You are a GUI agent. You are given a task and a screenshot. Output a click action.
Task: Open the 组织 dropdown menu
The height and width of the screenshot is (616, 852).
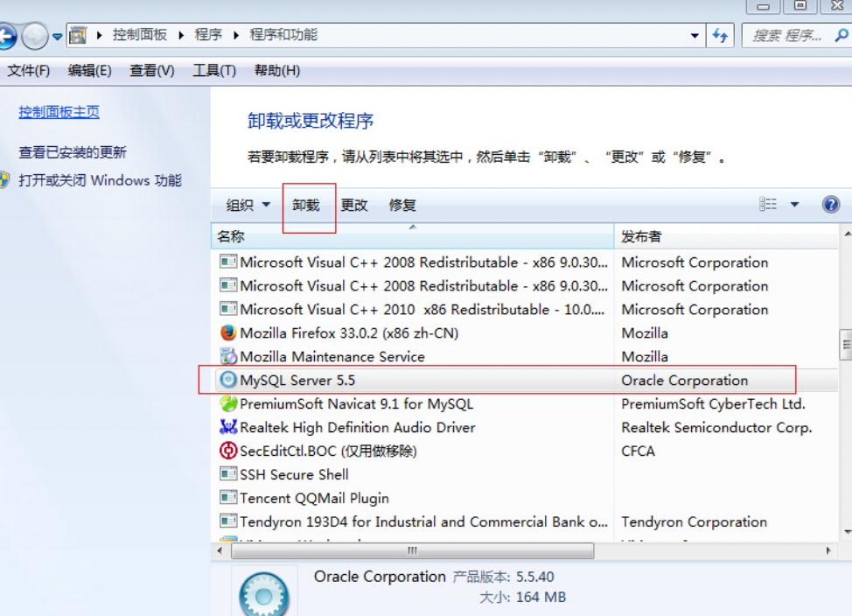(248, 205)
